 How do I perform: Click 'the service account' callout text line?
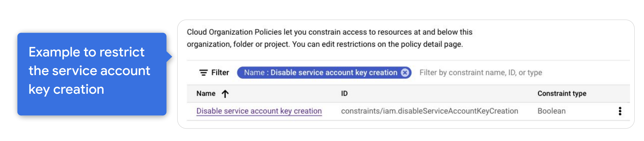[89, 71]
